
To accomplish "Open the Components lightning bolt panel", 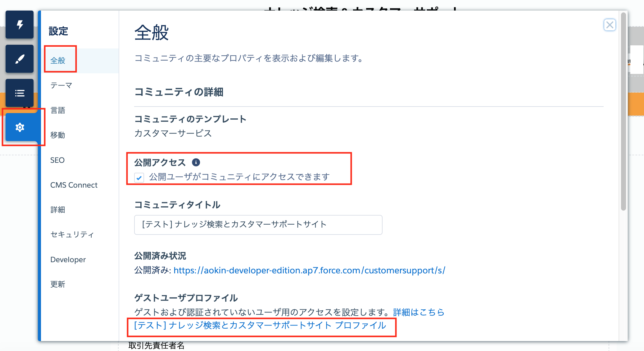I will point(20,25).
